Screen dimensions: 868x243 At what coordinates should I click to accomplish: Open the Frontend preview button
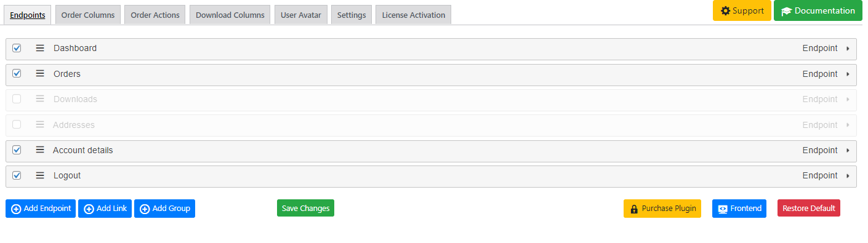coord(739,209)
